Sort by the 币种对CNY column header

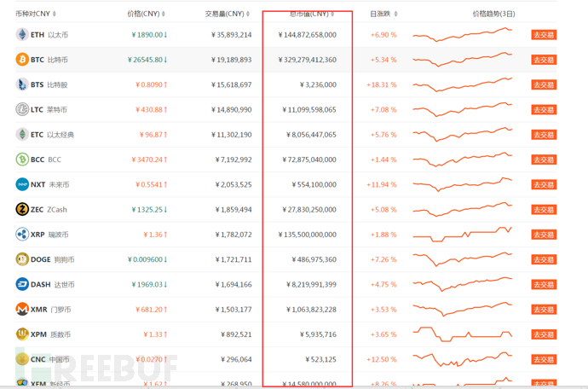[36, 14]
